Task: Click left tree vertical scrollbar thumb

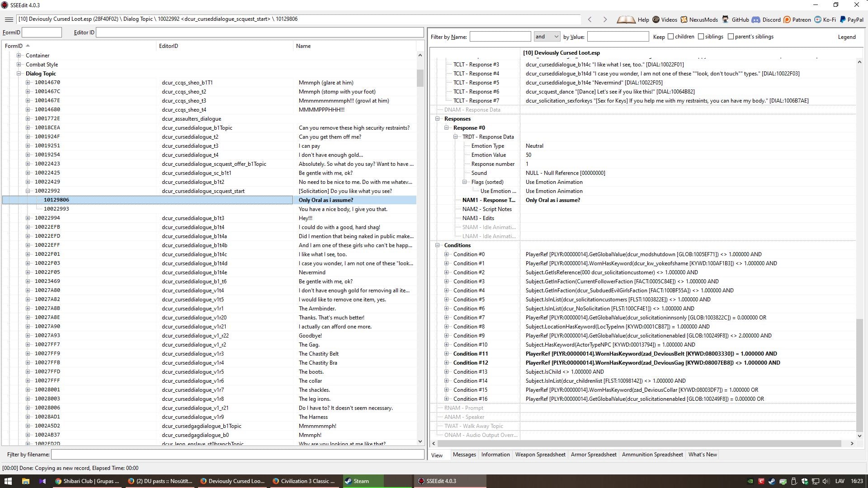Action: (420, 78)
